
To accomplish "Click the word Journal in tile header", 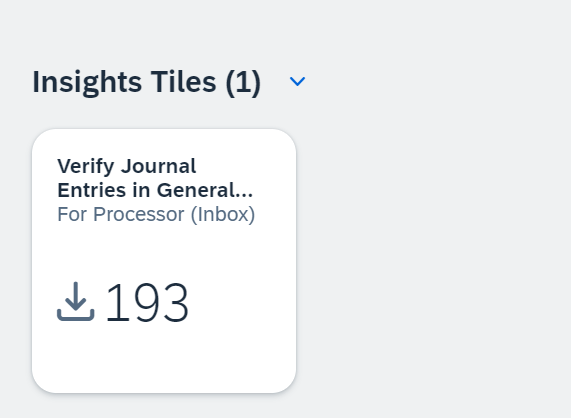I will [x=159, y=166].
